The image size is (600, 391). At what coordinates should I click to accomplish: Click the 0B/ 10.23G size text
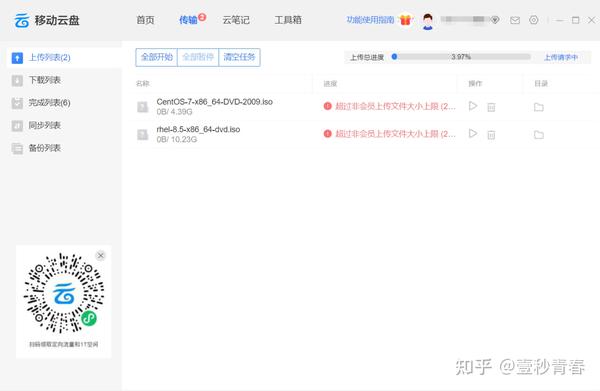(177, 139)
